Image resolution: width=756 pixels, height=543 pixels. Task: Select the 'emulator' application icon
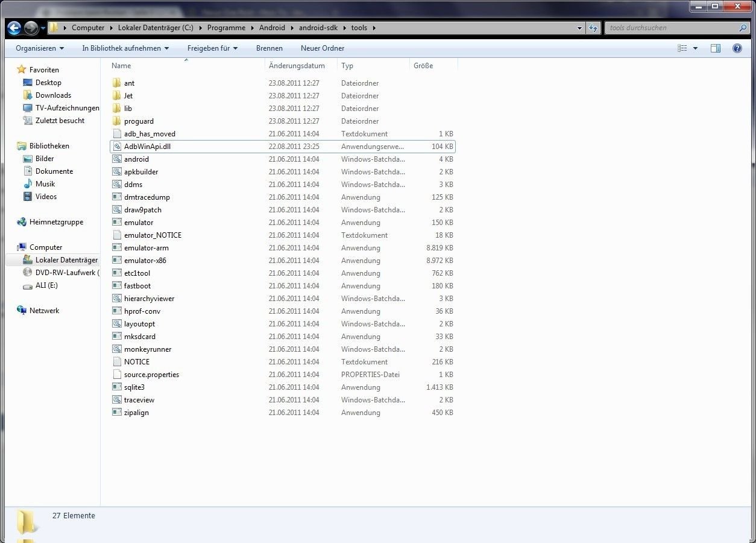point(117,223)
